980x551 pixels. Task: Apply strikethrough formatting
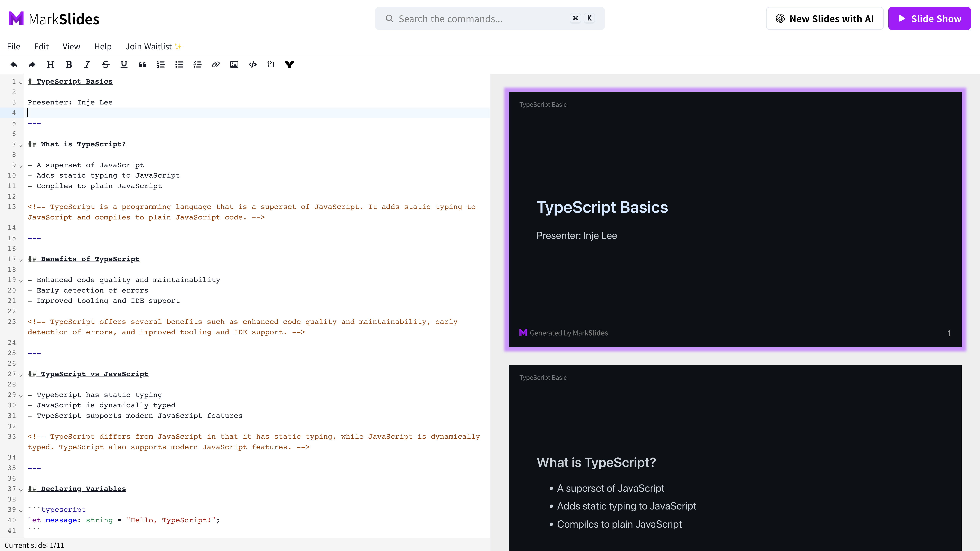pyautogui.click(x=105, y=65)
